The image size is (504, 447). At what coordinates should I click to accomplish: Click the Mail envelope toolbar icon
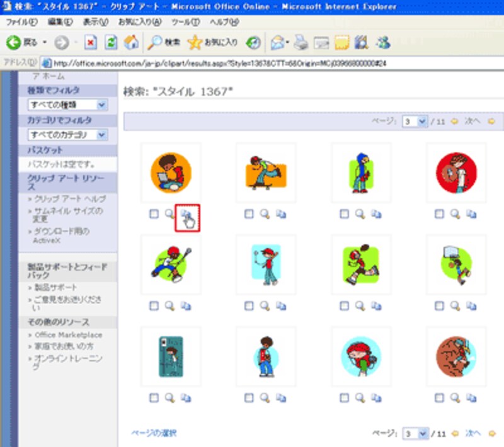[x=277, y=43]
